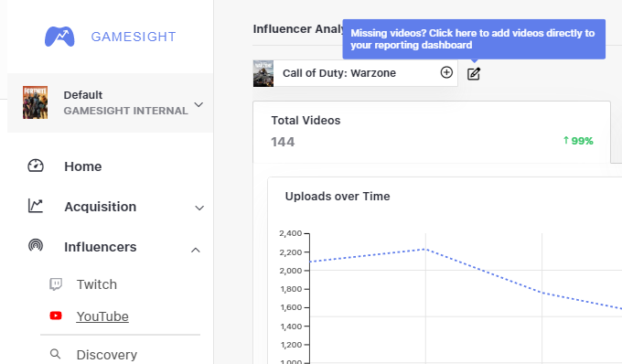Click the Missing videos tooltip banner
Screen dimensions: 622x364
[474, 38]
